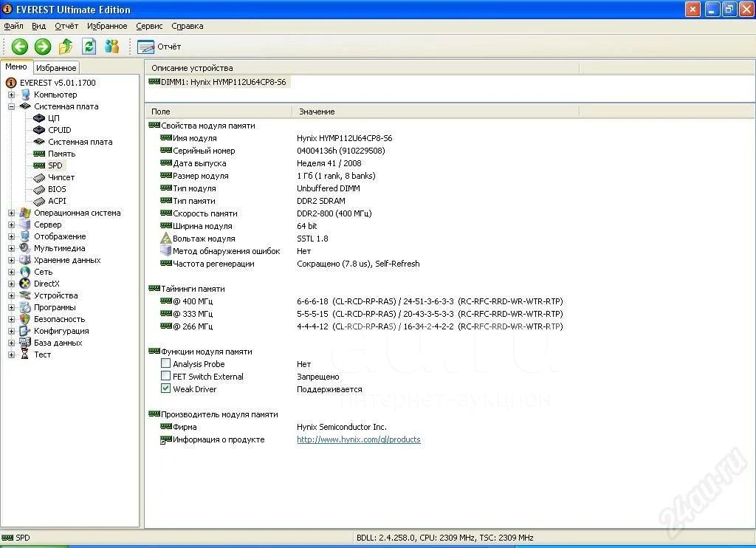Select the SPD memory icon in the tree
Viewport: 756px width, 548px height.
[39, 165]
